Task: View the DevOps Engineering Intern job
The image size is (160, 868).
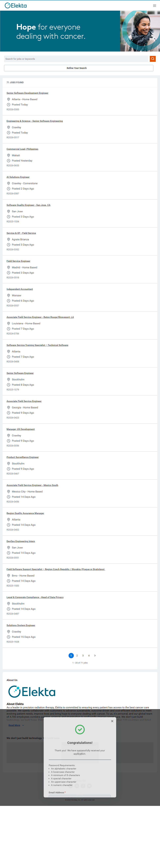Action: (x=21, y=541)
